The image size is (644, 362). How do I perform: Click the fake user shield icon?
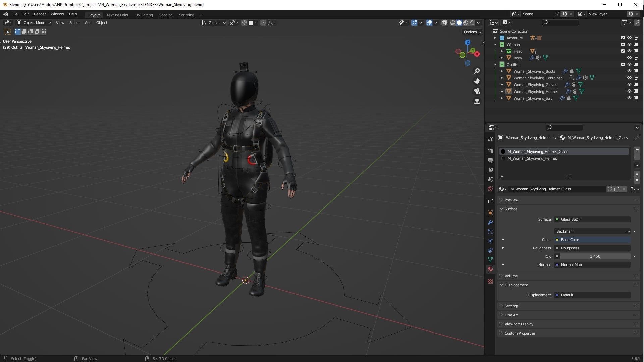coord(610,189)
